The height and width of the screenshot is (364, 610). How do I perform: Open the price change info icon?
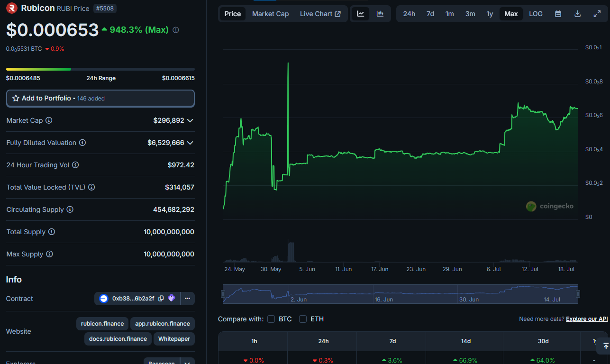coord(176,30)
